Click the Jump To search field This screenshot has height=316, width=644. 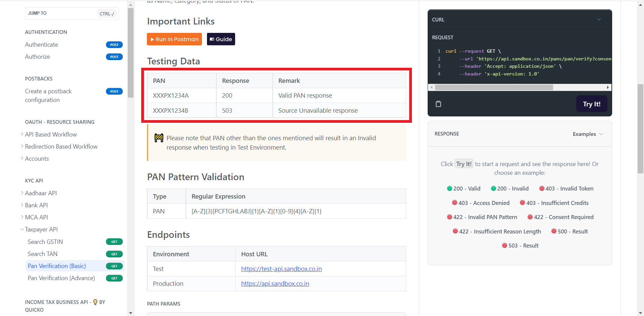click(72, 13)
